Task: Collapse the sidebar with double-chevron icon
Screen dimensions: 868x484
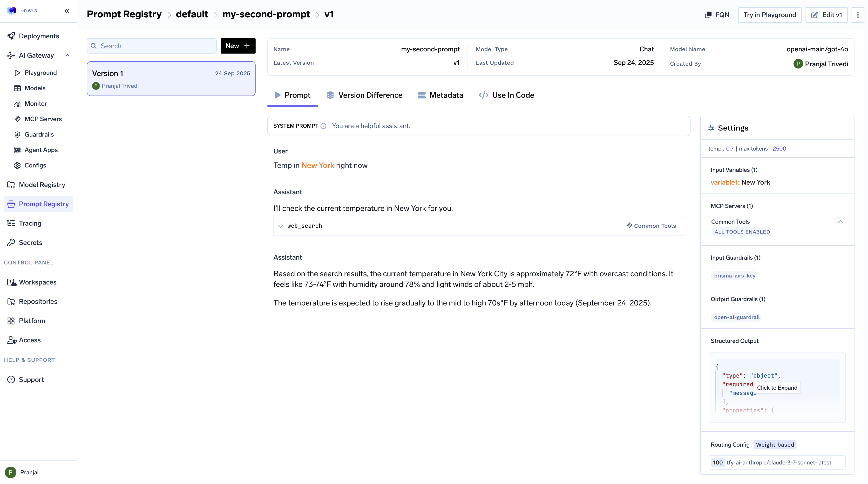Action: pos(67,11)
